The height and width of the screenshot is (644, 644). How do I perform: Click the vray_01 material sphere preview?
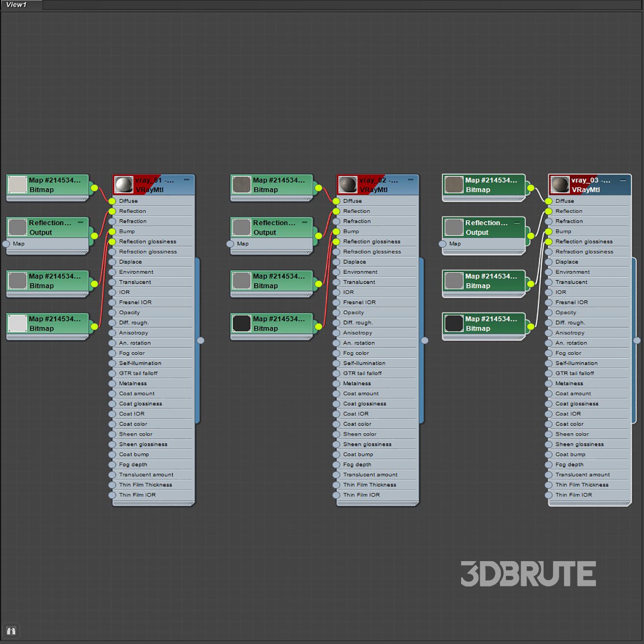coord(124,185)
